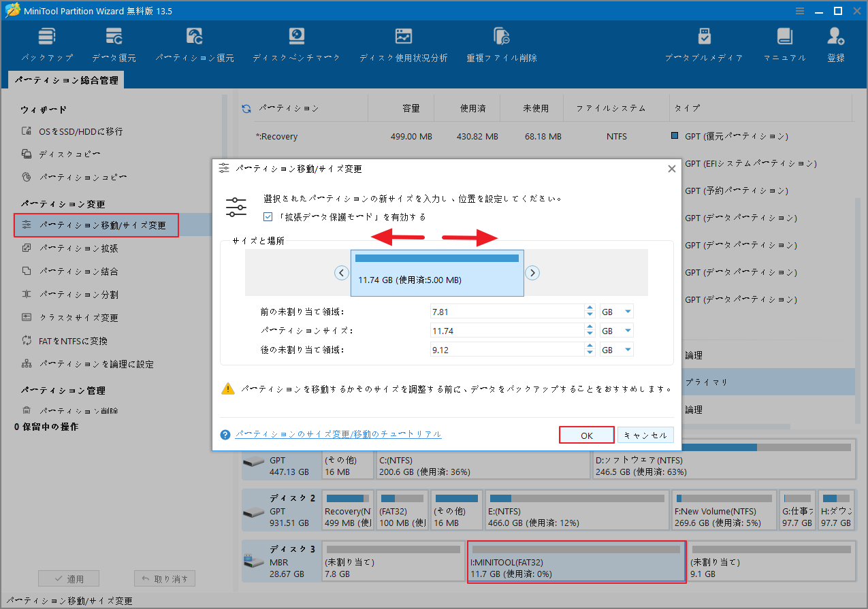Open the データ復元 (Data Recovery) tool
The width and height of the screenshot is (868, 609).
(113, 43)
